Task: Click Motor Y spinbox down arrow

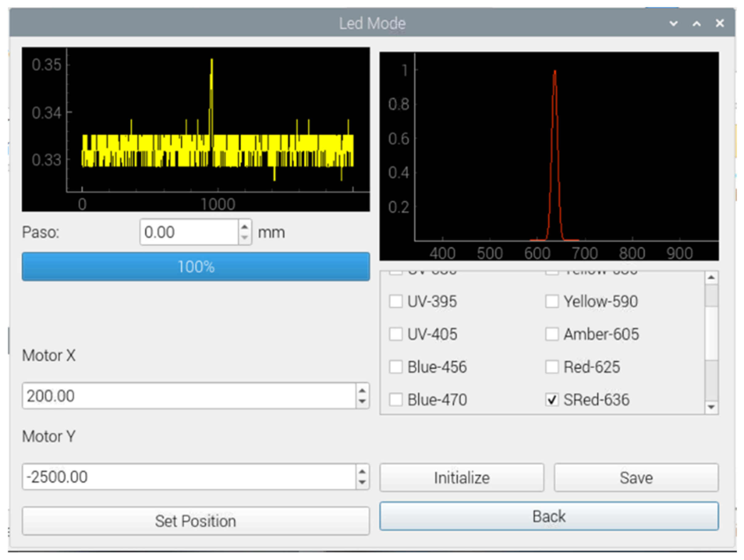Action: (362, 482)
